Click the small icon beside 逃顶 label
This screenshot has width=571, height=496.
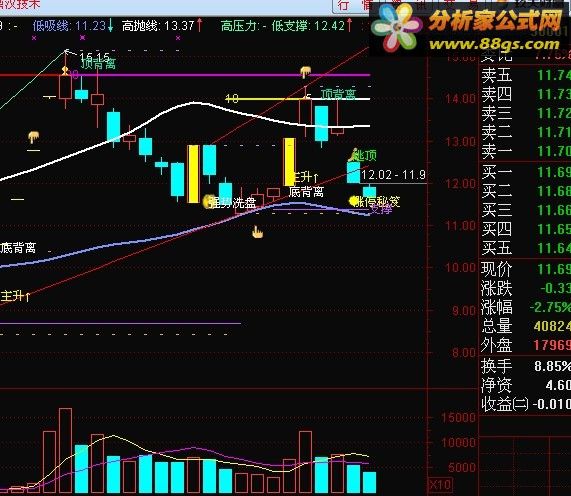(353, 155)
